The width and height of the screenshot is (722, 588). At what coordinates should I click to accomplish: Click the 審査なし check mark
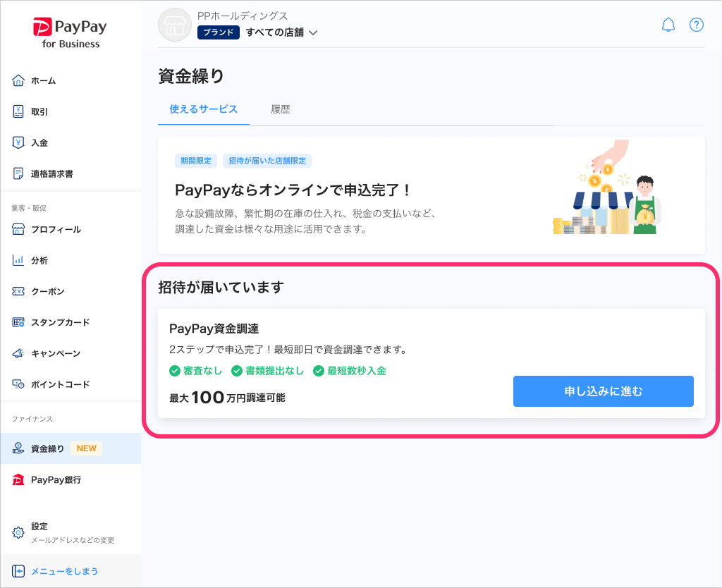pyautogui.click(x=175, y=371)
